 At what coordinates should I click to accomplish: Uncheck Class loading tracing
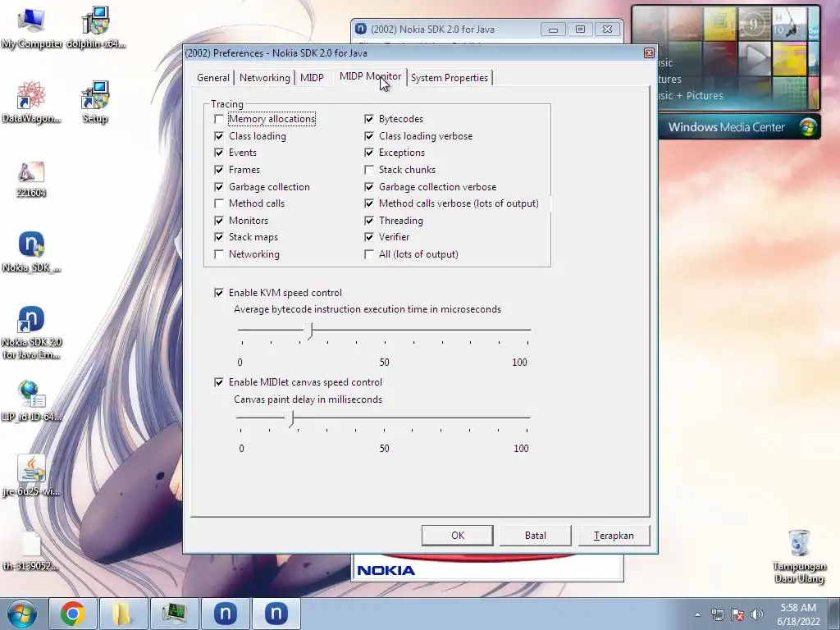[x=218, y=136]
